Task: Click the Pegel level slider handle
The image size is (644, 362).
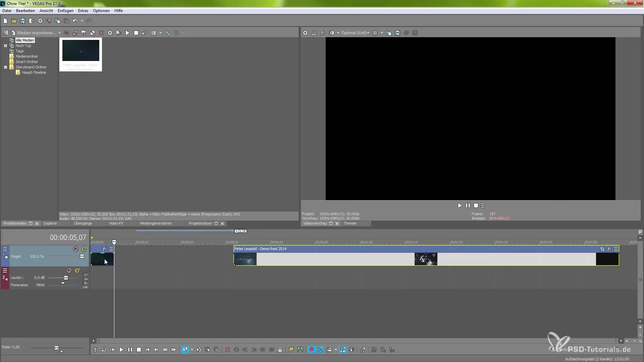Action: [x=82, y=256]
